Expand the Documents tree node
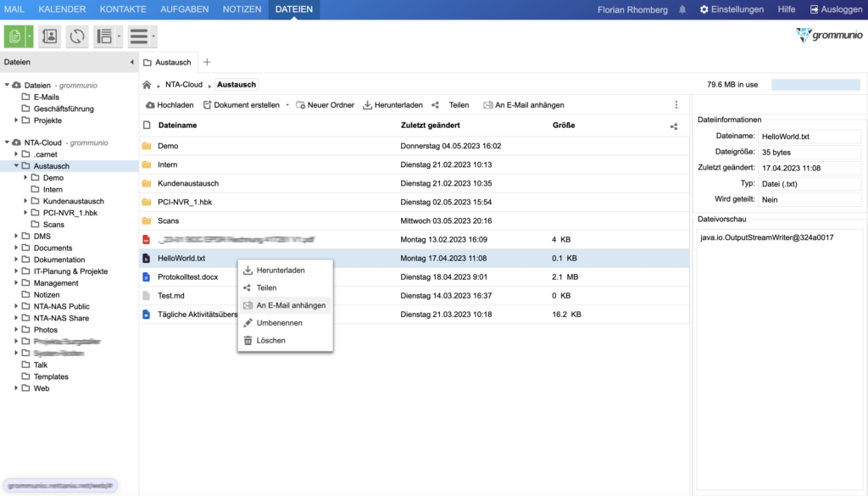Screen dimensions: 868x496 tap(16, 248)
